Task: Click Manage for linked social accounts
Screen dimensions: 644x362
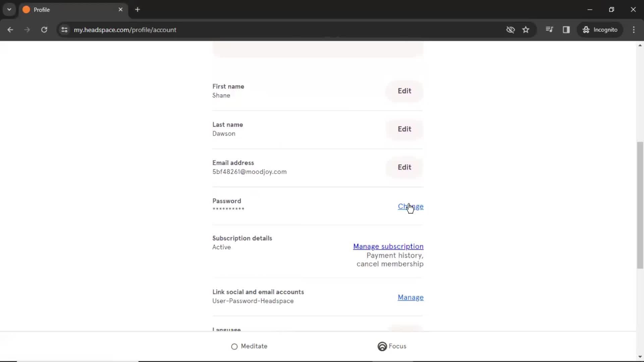Action: point(411,297)
